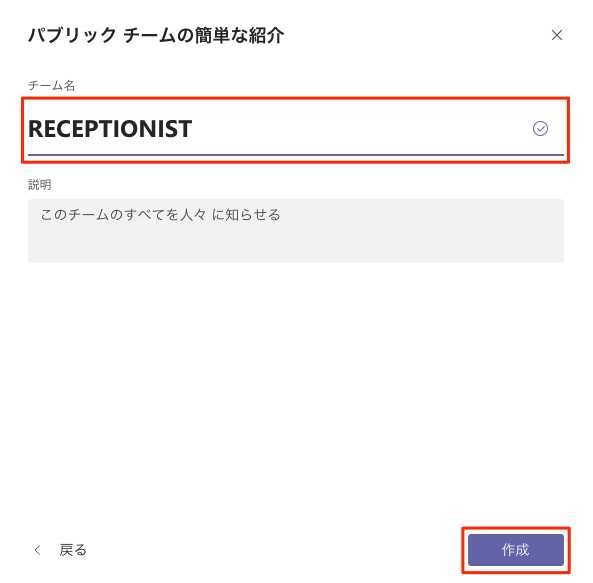Select the チーム名 field label

(51, 85)
